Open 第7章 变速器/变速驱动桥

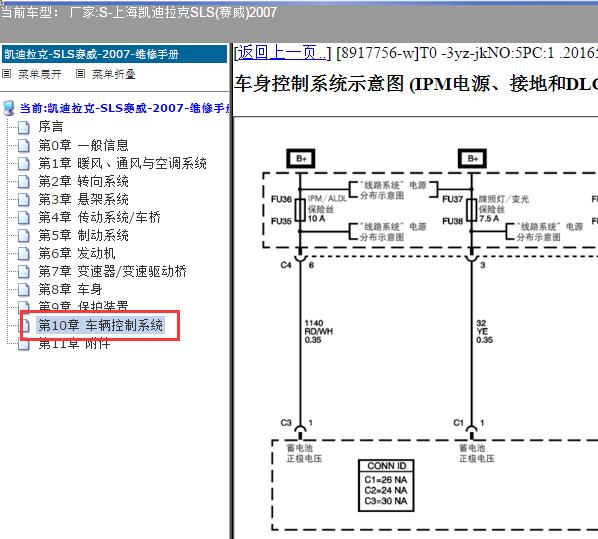[x=113, y=271]
